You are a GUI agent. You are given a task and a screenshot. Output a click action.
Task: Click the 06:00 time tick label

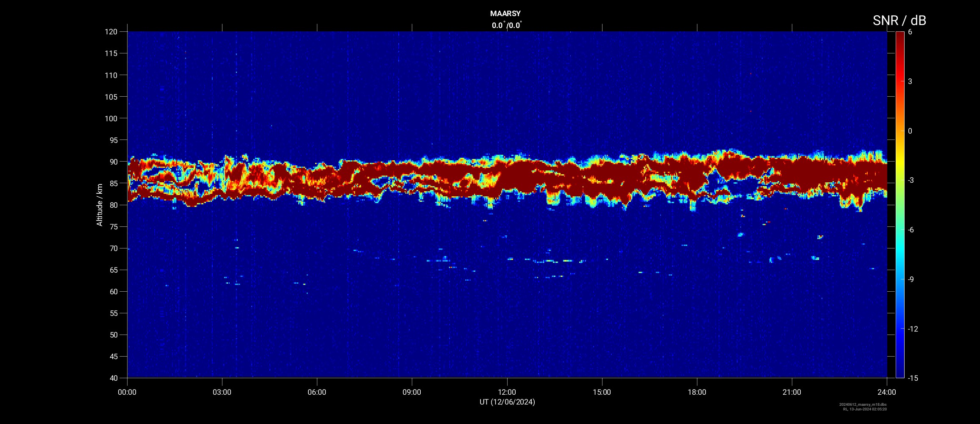point(317,392)
